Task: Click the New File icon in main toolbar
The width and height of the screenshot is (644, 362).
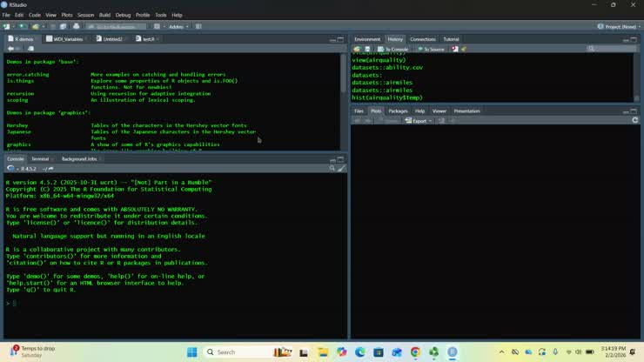Action: [x=6, y=27]
